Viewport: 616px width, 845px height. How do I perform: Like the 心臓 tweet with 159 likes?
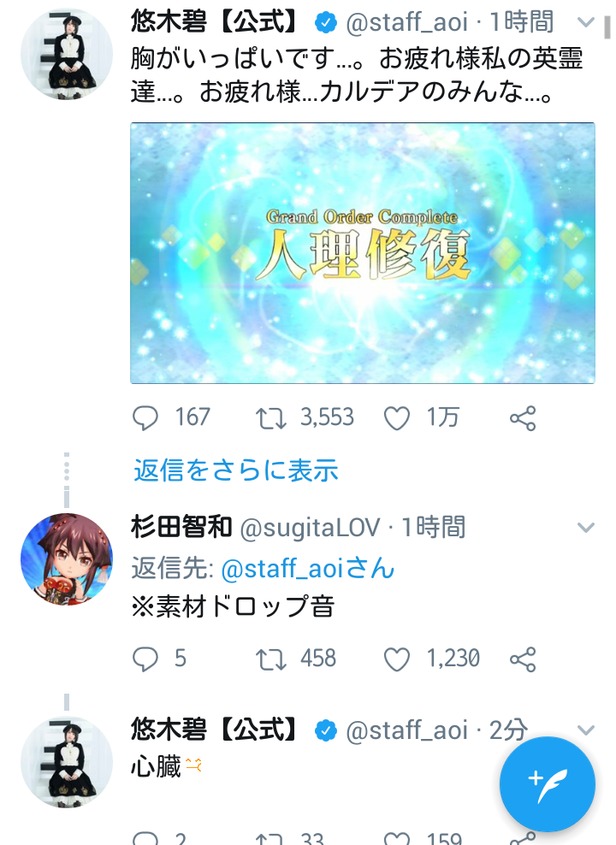[397, 838]
